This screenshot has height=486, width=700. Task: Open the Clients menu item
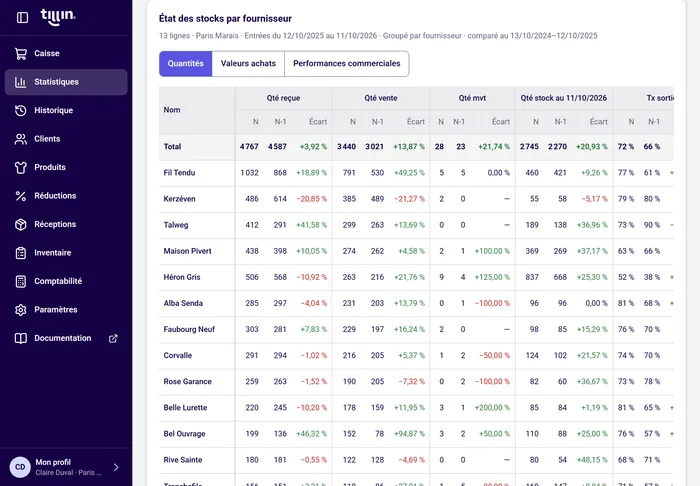point(66,139)
